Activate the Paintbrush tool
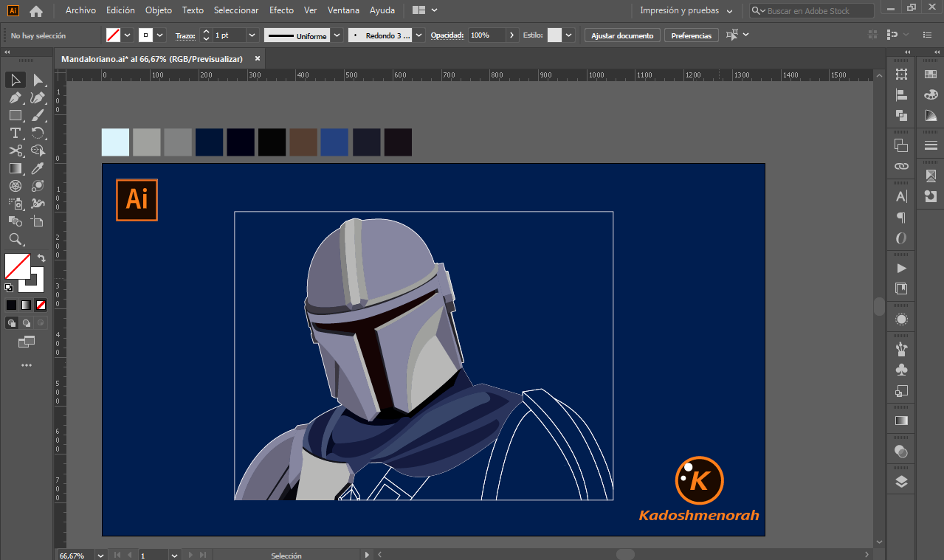The image size is (944, 560). click(38, 115)
